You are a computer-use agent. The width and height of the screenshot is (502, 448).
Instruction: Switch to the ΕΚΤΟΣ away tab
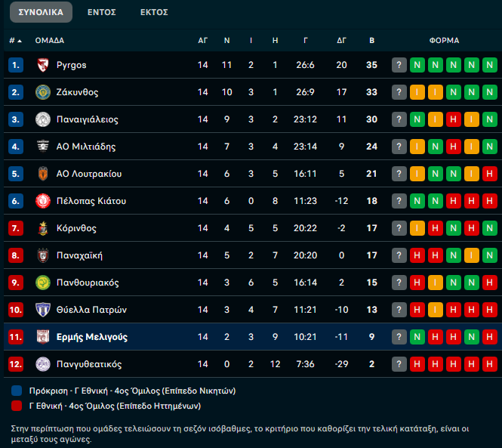click(154, 12)
